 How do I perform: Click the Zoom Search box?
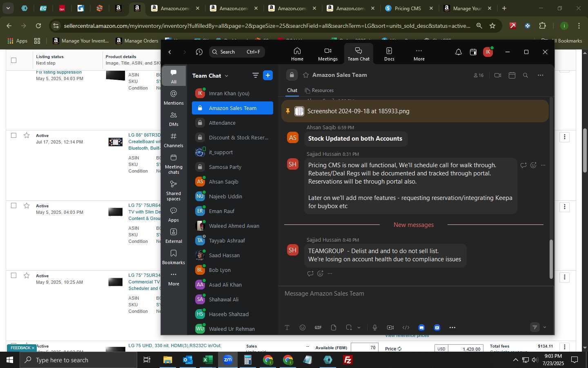click(236, 52)
